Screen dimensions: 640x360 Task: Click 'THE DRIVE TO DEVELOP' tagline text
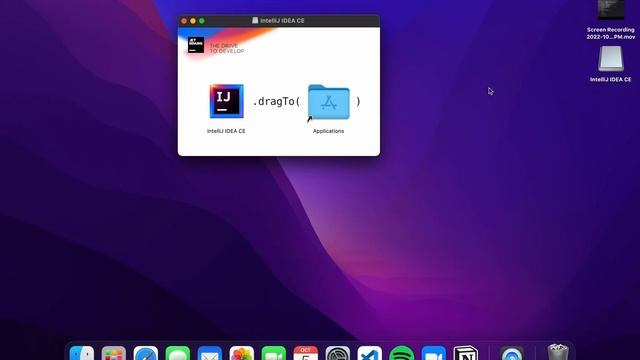(x=227, y=48)
